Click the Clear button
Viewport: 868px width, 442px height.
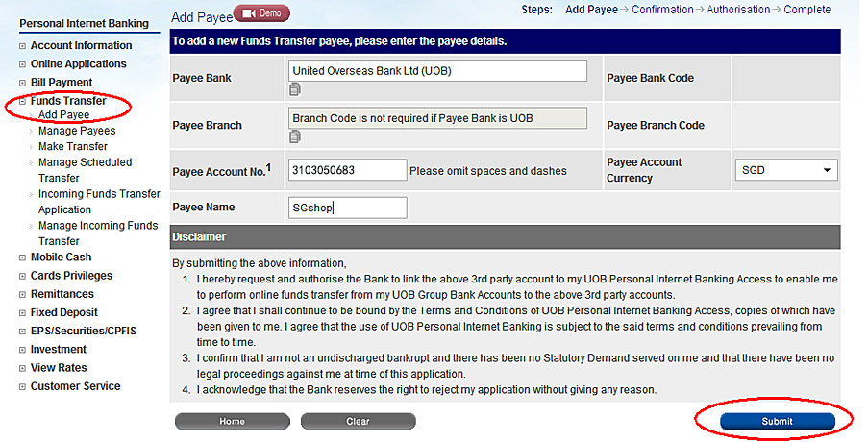358,422
